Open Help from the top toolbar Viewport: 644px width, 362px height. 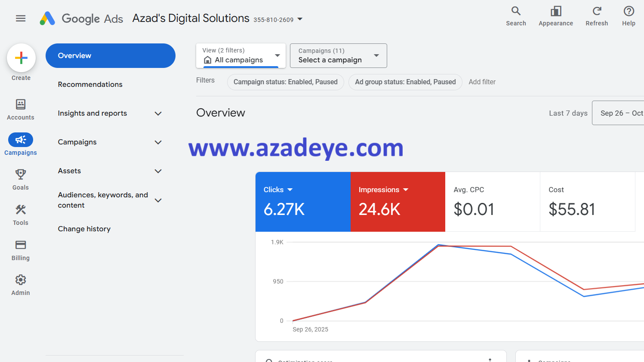[628, 15]
